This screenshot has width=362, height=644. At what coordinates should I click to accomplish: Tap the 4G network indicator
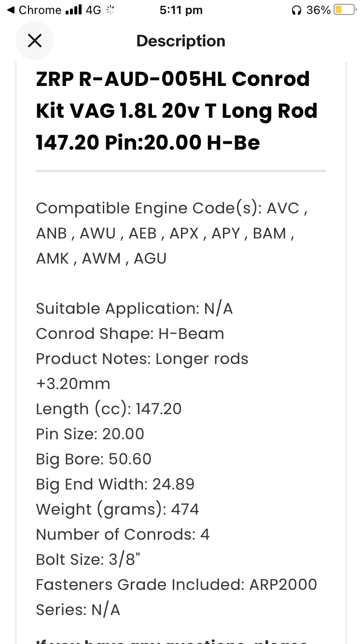point(93,10)
